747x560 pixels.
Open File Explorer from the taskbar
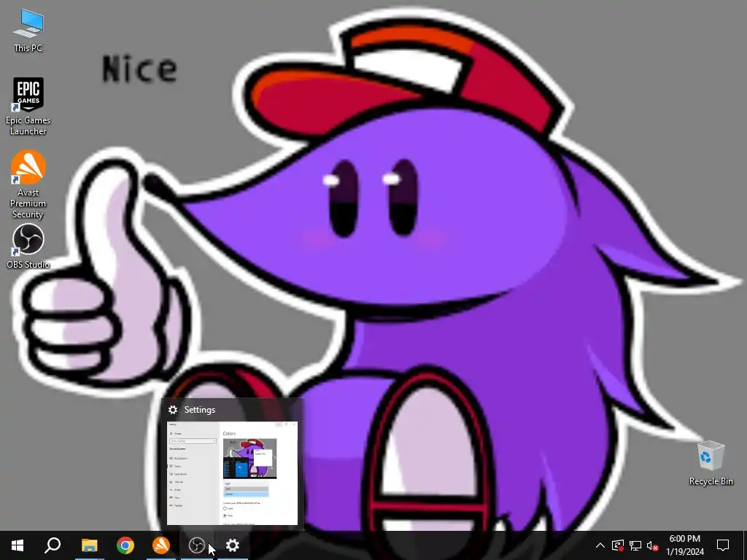[89, 545]
